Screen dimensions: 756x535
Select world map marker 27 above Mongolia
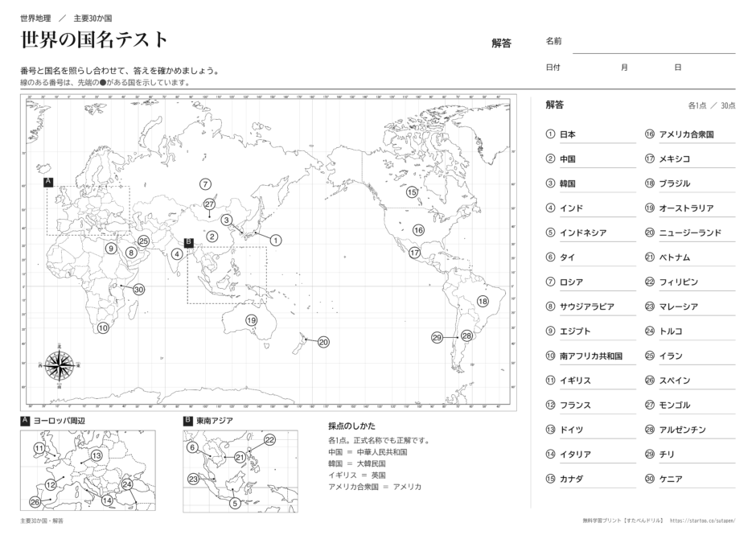pos(209,204)
